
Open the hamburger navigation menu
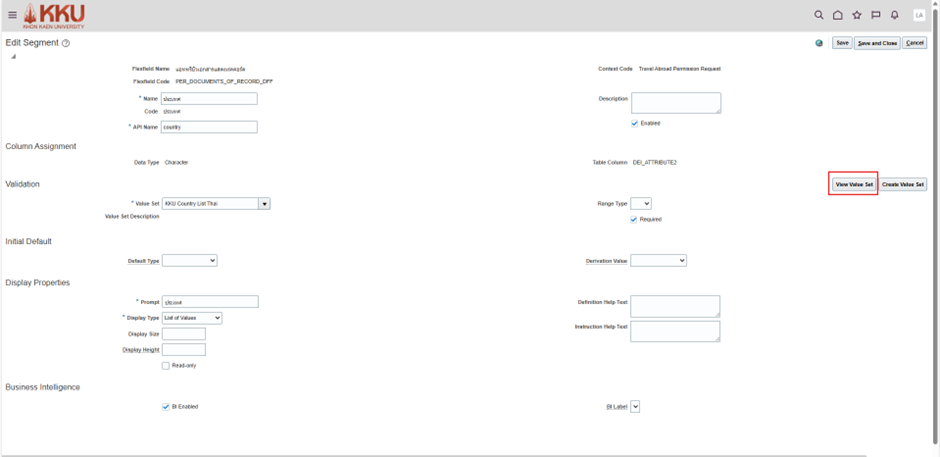pyautogui.click(x=12, y=15)
